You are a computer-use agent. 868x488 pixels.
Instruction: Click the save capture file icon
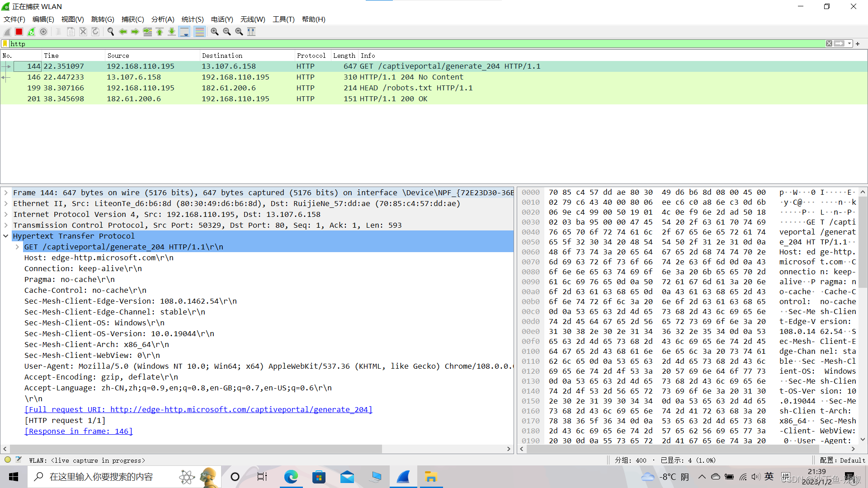pyautogui.click(x=71, y=32)
